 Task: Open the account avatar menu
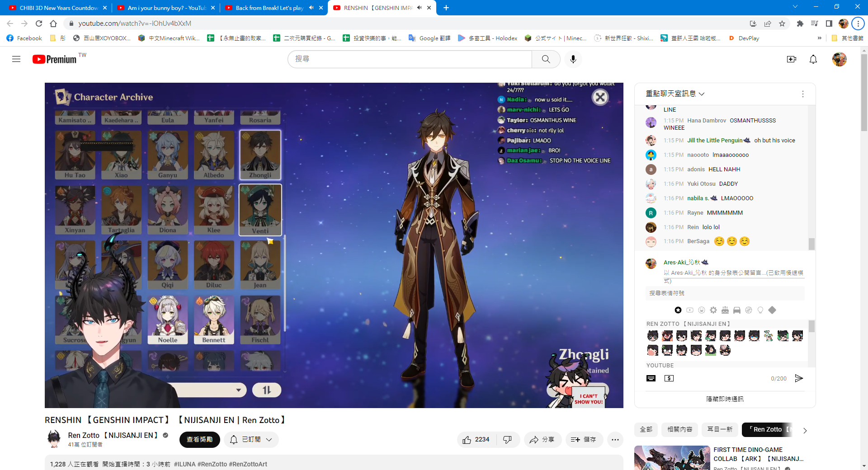840,59
